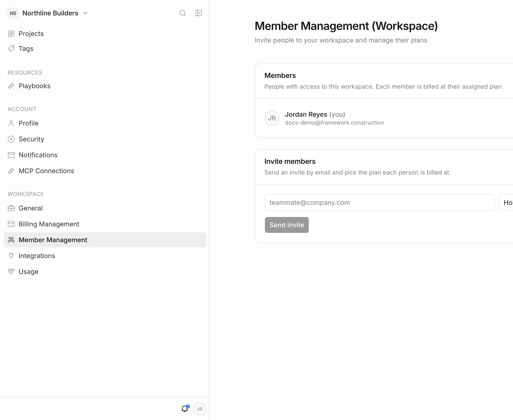Click the Tags label icon

click(11, 49)
